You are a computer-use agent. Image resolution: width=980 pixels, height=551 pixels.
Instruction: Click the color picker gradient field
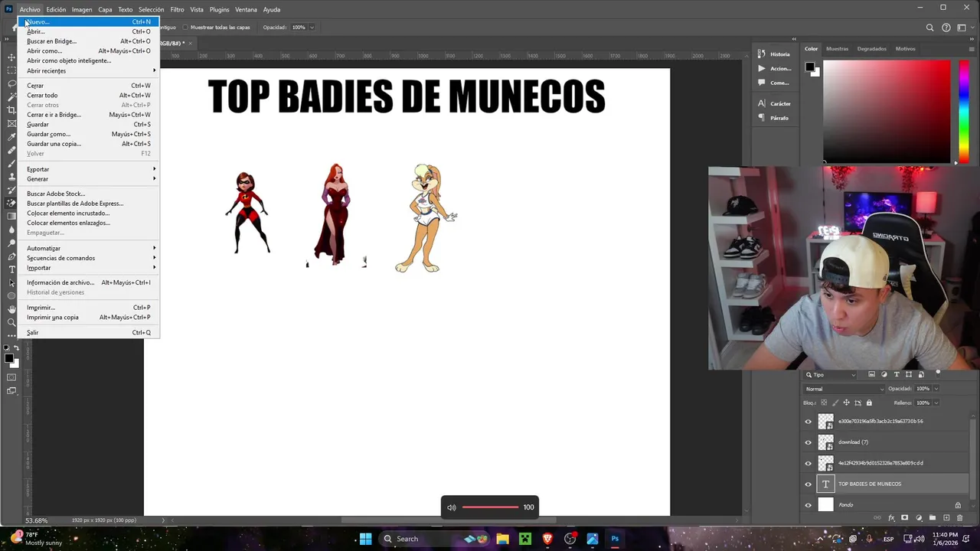(887, 111)
